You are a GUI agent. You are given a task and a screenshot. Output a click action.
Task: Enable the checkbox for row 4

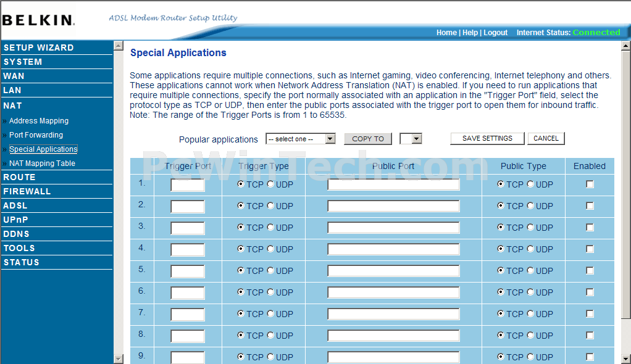pos(590,249)
